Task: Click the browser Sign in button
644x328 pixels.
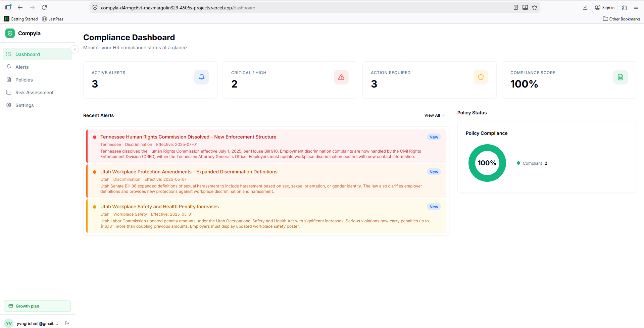Action: pyautogui.click(x=605, y=7)
